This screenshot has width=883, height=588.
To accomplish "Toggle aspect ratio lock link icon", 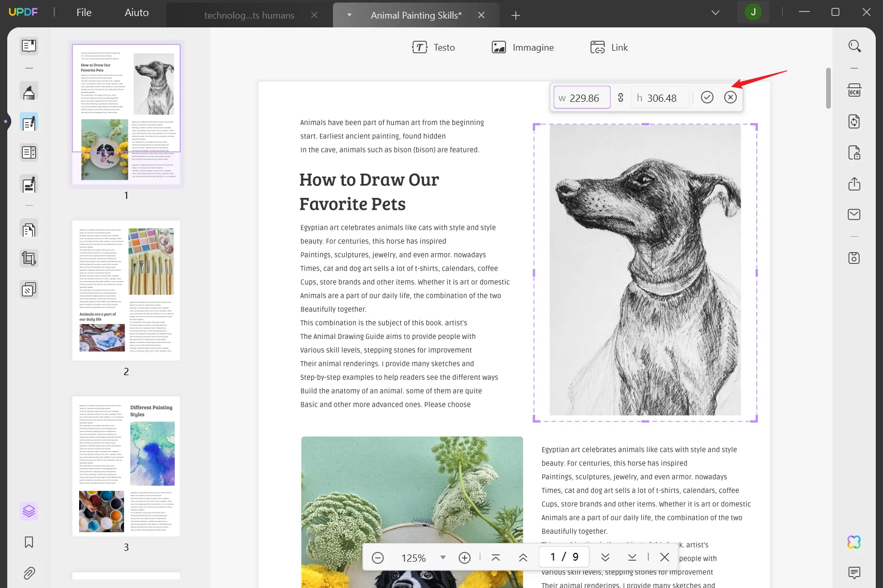I will (x=621, y=98).
